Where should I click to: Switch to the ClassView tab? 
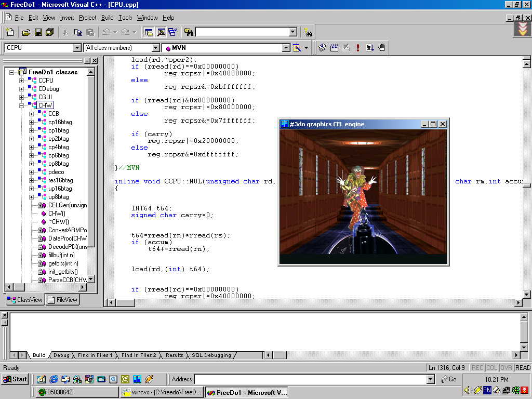(x=25, y=300)
